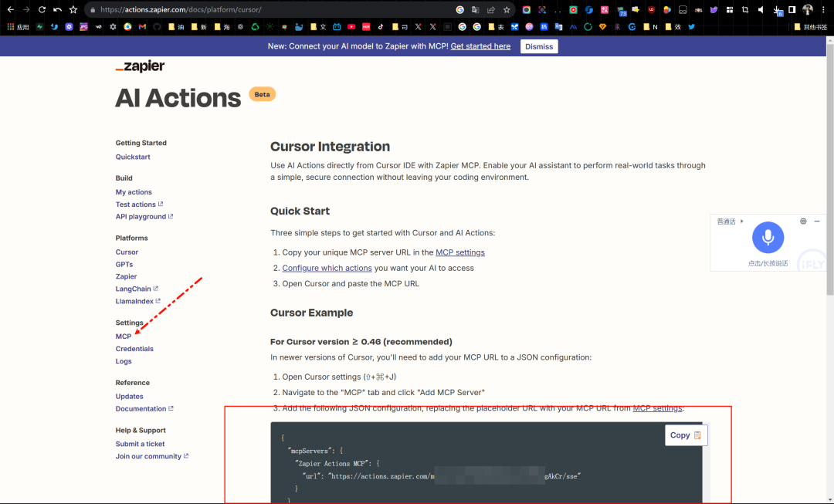Minimize the voice input widget
This screenshot has width=834, height=504.
pyautogui.click(x=817, y=222)
